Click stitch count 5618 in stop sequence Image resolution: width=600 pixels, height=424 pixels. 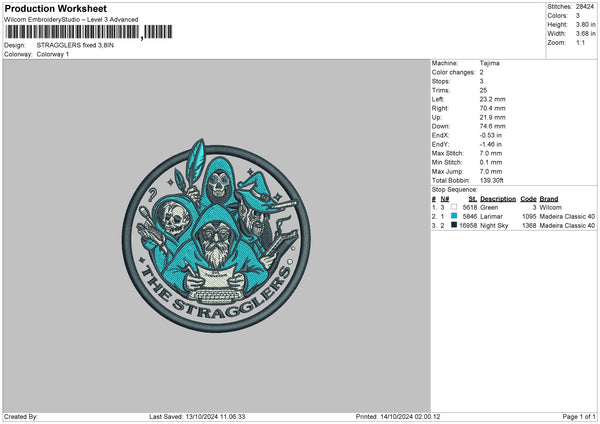pos(470,207)
